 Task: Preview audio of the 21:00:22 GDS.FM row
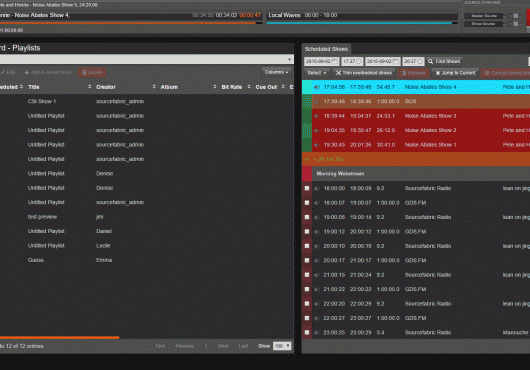[317, 289]
